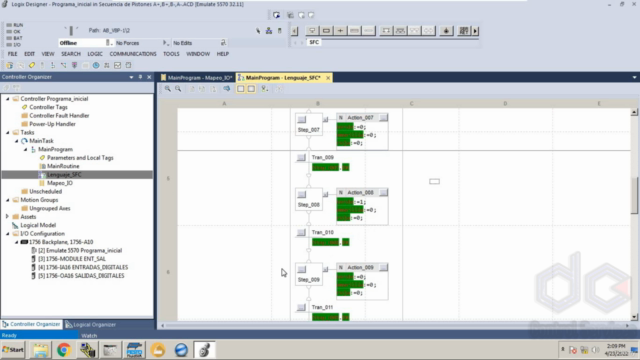This screenshot has height=360, width=640.
Task: Open Google Chrome from the taskbar
Action: (x=64, y=350)
